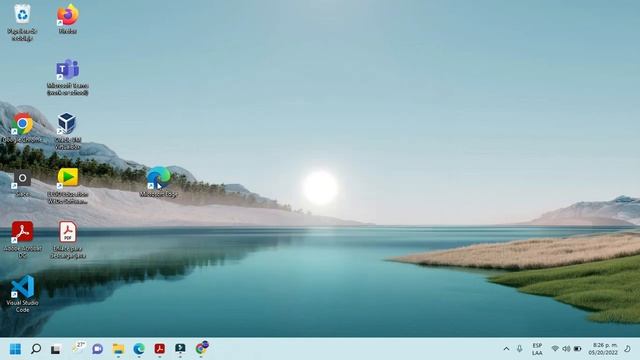Open the clock and date calendar flyout
This screenshot has height=360, width=640.
click(x=603, y=349)
